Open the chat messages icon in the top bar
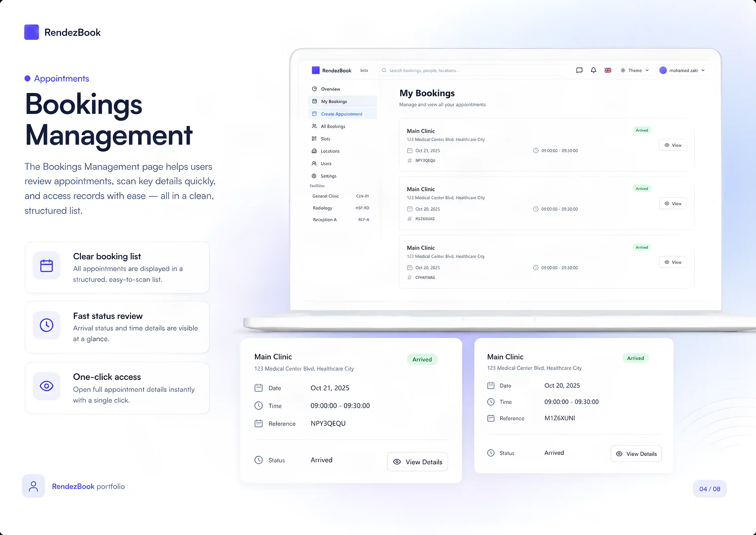This screenshot has width=756, height=535. 579,70
